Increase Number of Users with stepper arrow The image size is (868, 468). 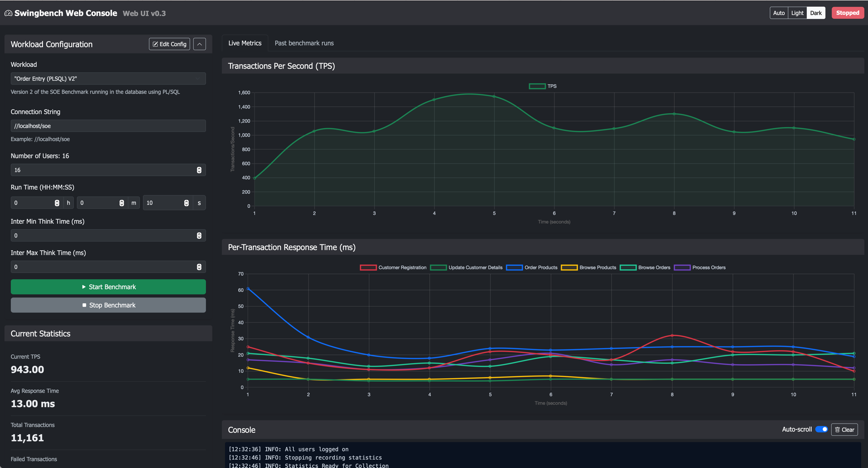pos(199,168)
